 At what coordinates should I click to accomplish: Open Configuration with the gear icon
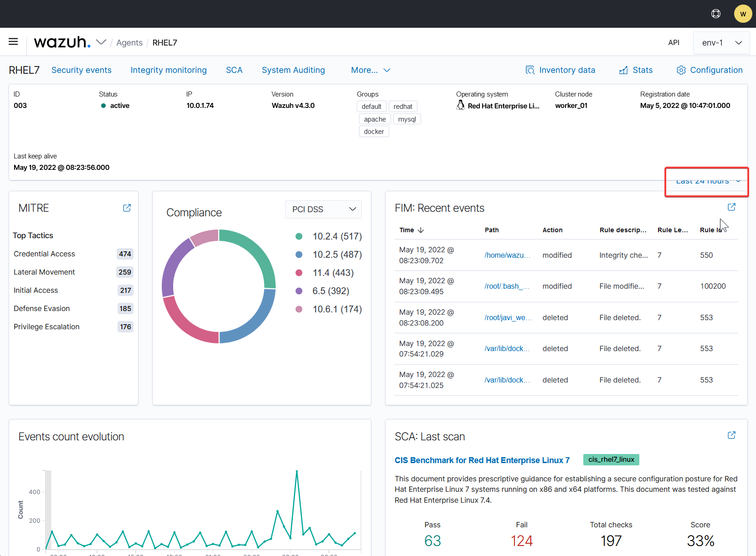click(x=681, y=70)
